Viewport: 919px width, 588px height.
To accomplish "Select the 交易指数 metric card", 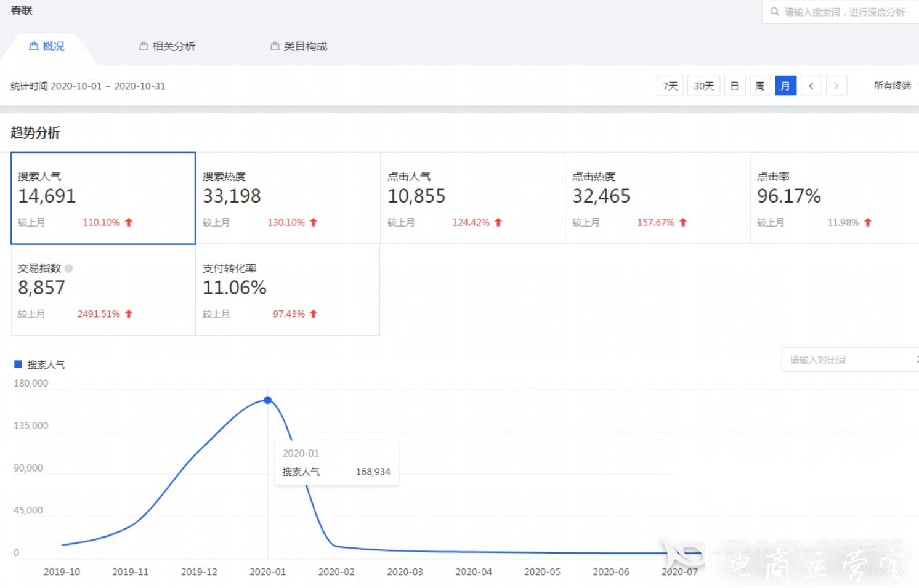I will tap(103, 290).
